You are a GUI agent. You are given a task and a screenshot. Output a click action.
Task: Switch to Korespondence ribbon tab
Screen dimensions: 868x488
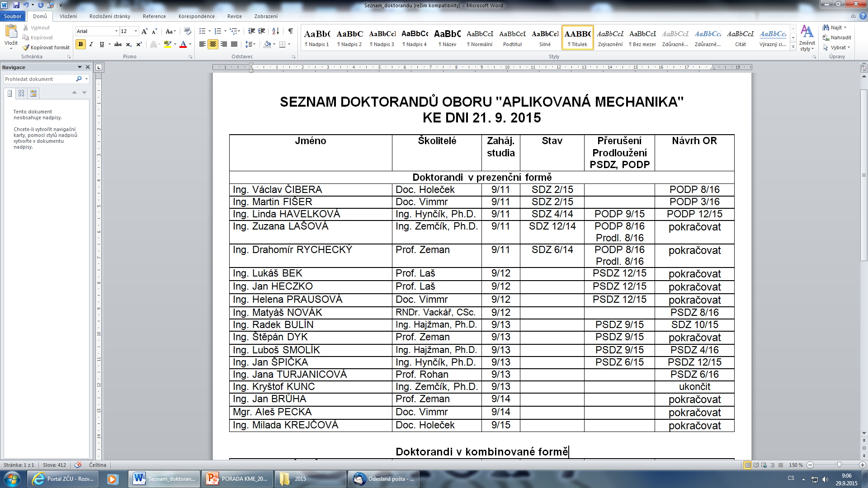point(197,16)
